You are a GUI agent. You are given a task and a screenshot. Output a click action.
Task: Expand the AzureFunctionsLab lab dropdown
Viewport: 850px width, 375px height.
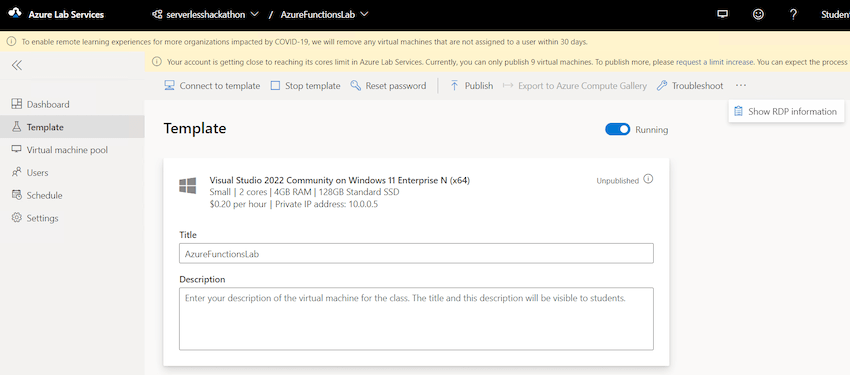point(324,15)
